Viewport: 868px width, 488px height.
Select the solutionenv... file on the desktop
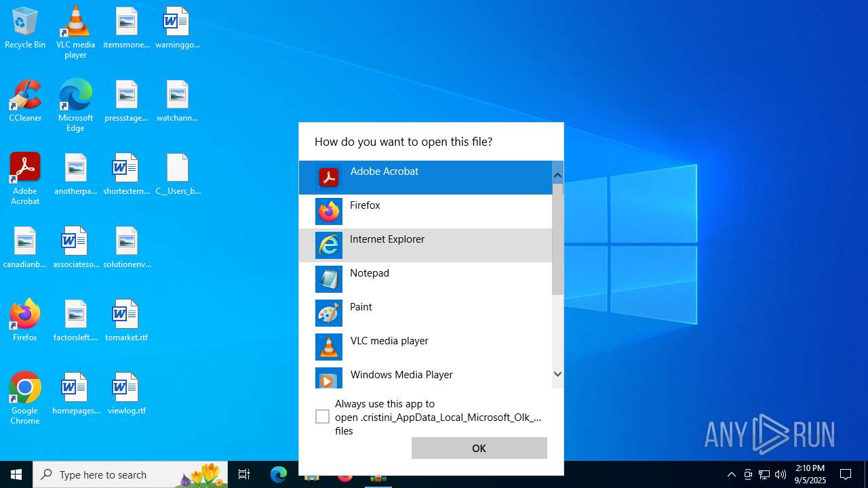tap(126, 247)
